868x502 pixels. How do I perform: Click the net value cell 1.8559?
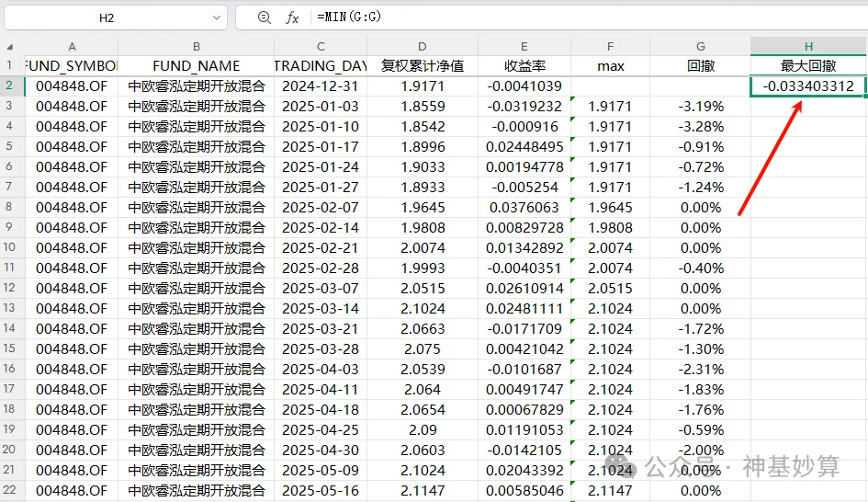point(423,107)
